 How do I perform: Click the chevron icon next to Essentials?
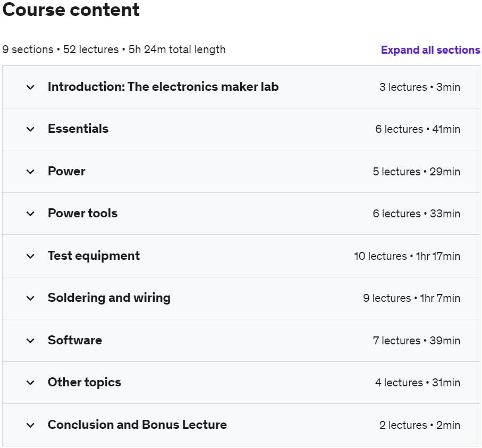(30, 129)
